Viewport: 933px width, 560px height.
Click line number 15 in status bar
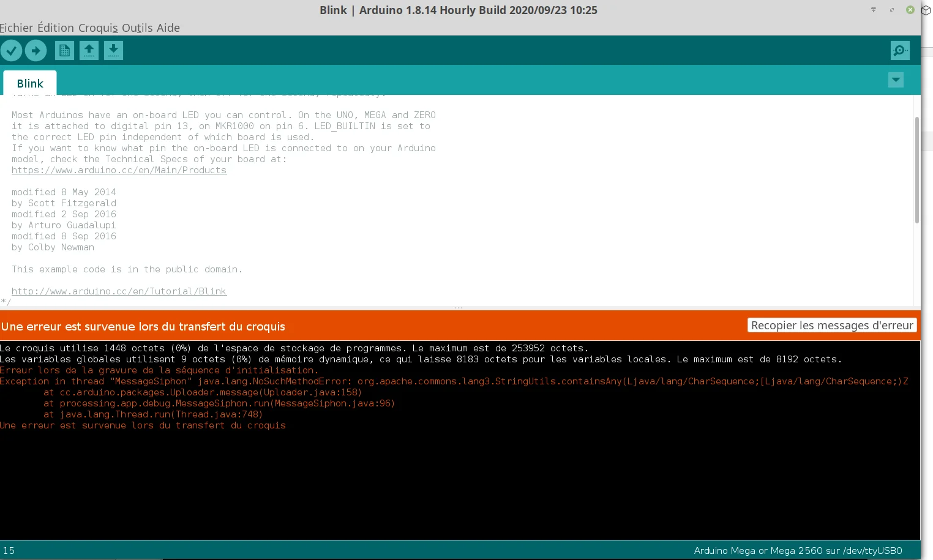(9, 551)
